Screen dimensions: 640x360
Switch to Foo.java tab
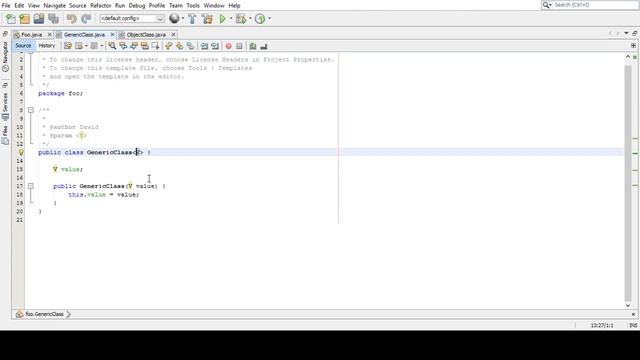pyautogui.click(x=31, y=35)
